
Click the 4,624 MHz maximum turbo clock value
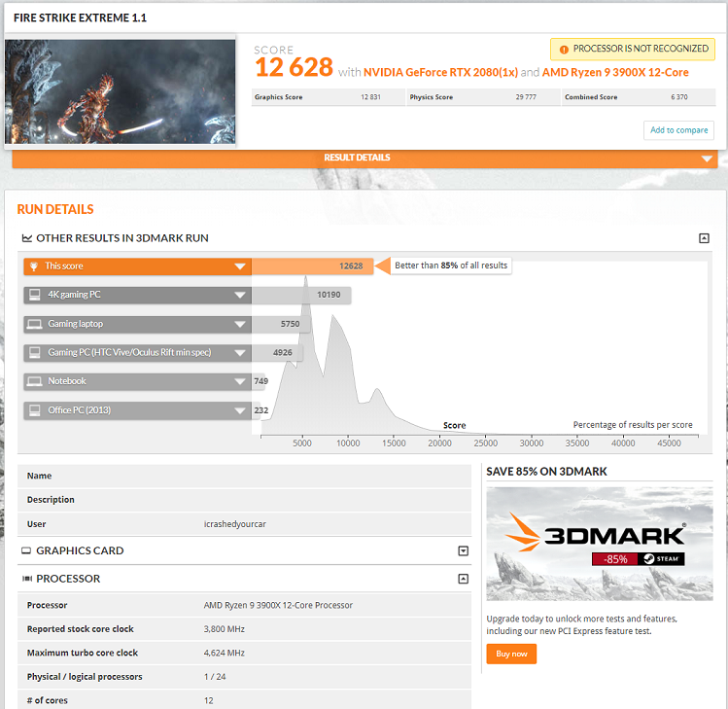point(225,653)
